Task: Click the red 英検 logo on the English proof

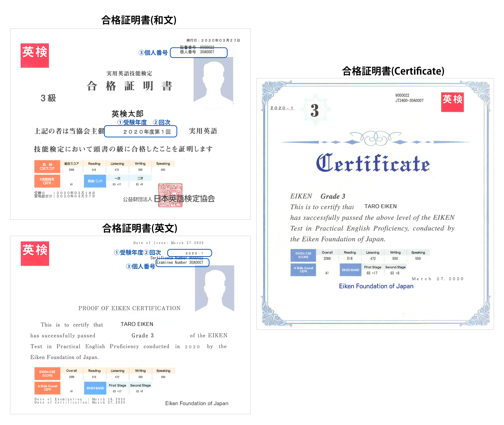Action: [35, 254]
